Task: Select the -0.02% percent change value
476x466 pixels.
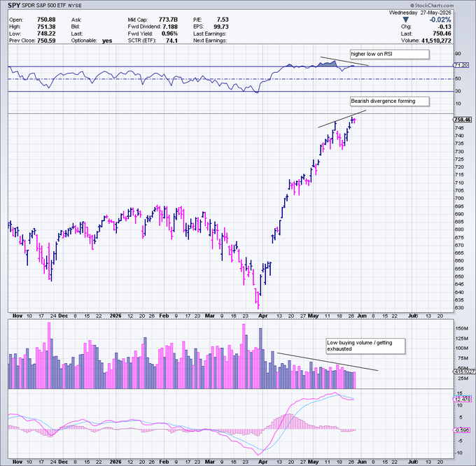Action: click(440, 20)
